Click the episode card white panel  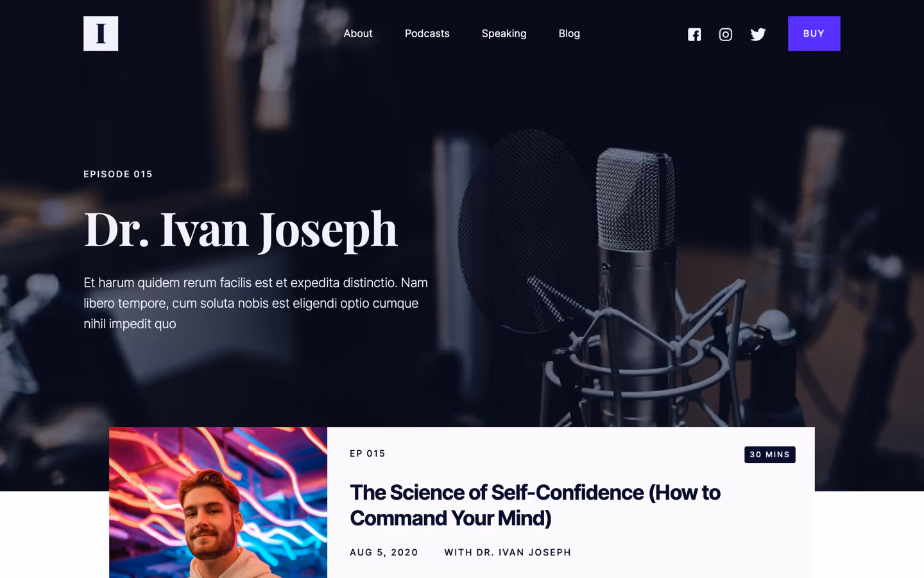point(571,502)
